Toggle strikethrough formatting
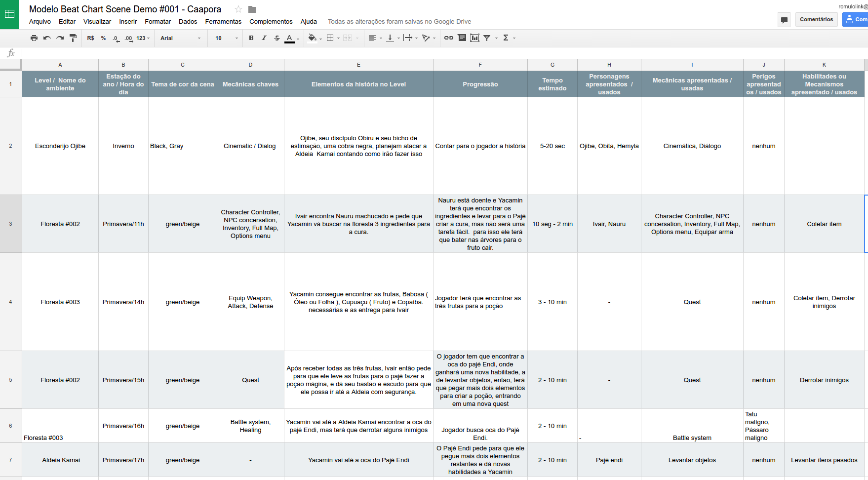Viewport: 868px width, 480px height. [x=277, y=38]
